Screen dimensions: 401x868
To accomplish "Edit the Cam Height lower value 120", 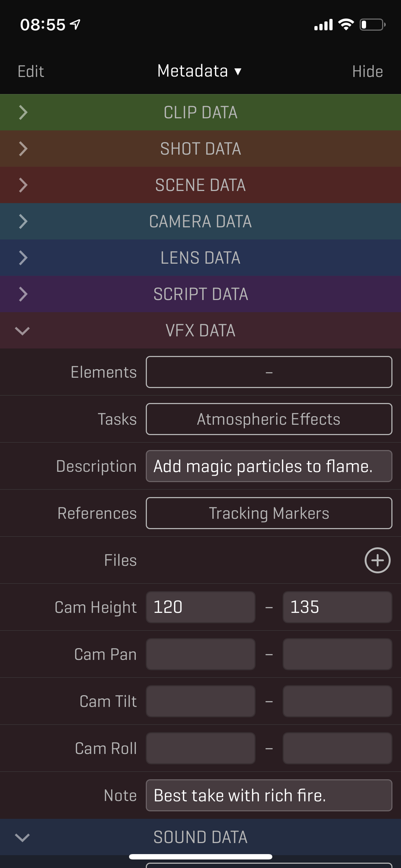I will [x=200, y=607].
